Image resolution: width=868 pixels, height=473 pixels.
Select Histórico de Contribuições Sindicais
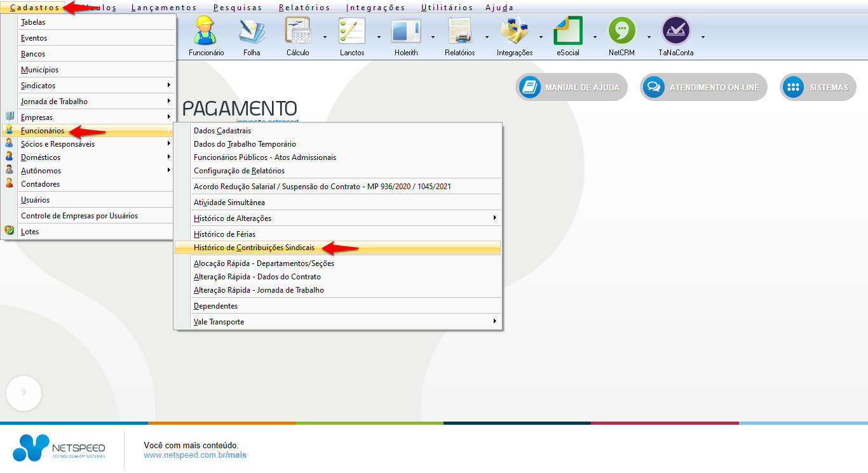pyautogui.click(x=254, y=248)
